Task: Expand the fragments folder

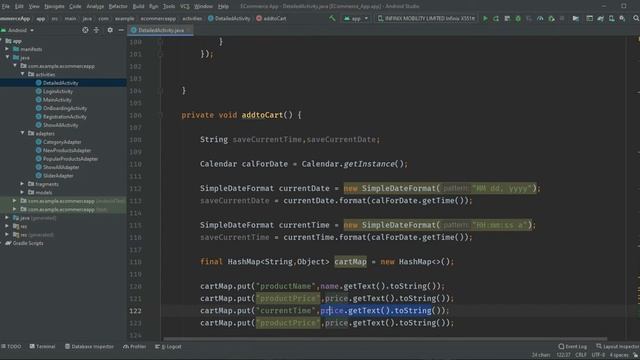Action: [23, 184]
